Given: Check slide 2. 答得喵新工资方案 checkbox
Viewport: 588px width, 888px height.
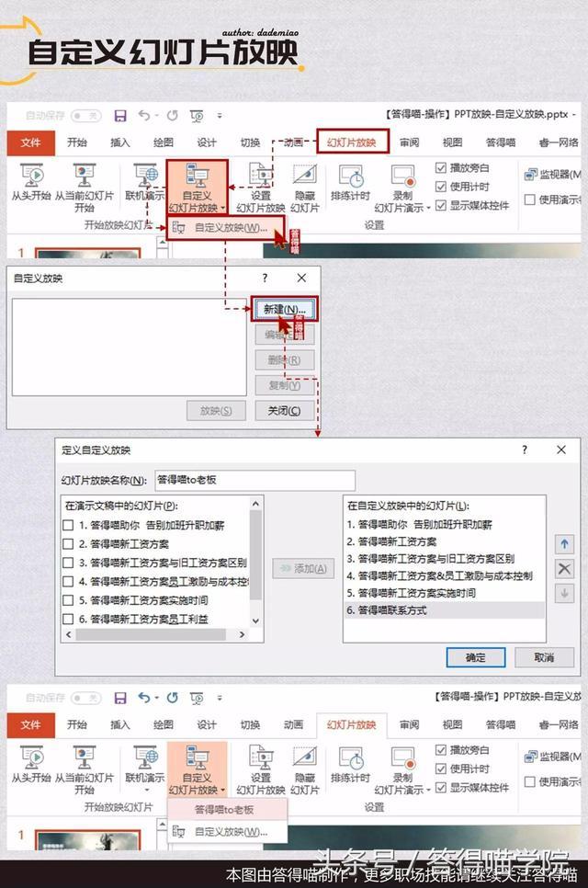Looking at the screenshot, I should [x=69, y=544].
